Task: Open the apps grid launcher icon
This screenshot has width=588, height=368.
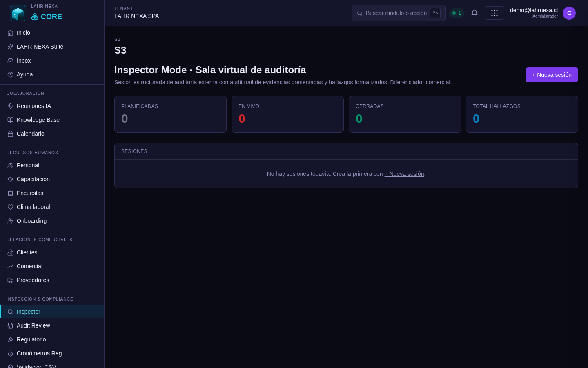Action: coord(494,13)
